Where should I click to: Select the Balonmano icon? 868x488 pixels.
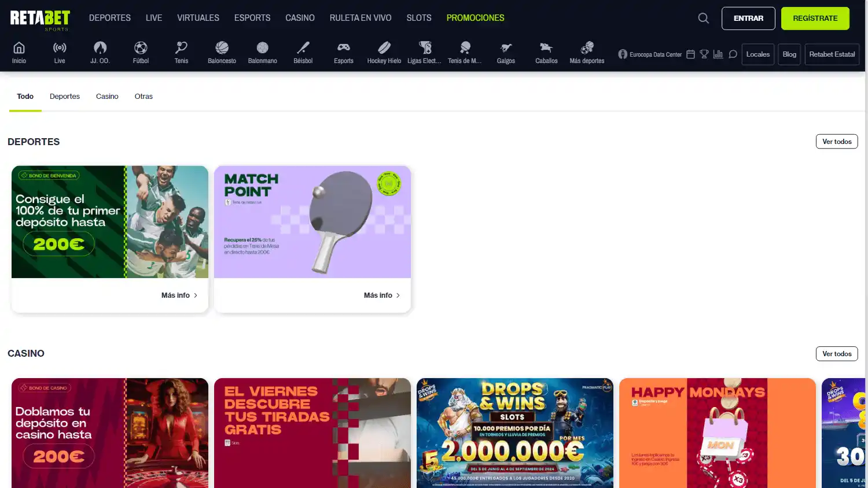(x=262, y=47)
